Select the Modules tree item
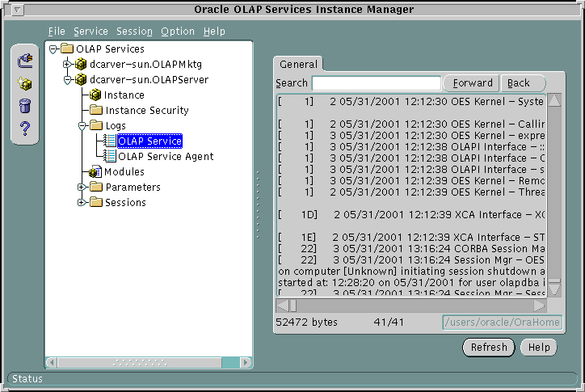585x392 pixels. coord(124,171)
